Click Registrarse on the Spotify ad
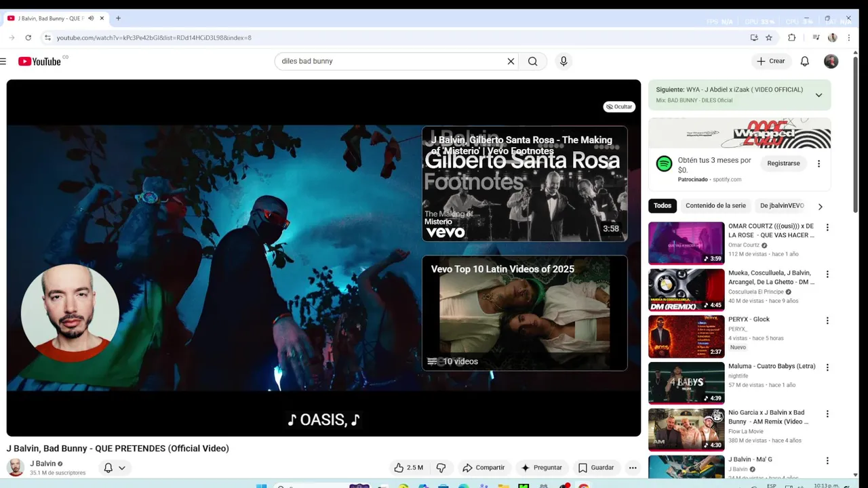Image resolution: width=868 pixels, height=488 pixels. [x=783, y=163]
